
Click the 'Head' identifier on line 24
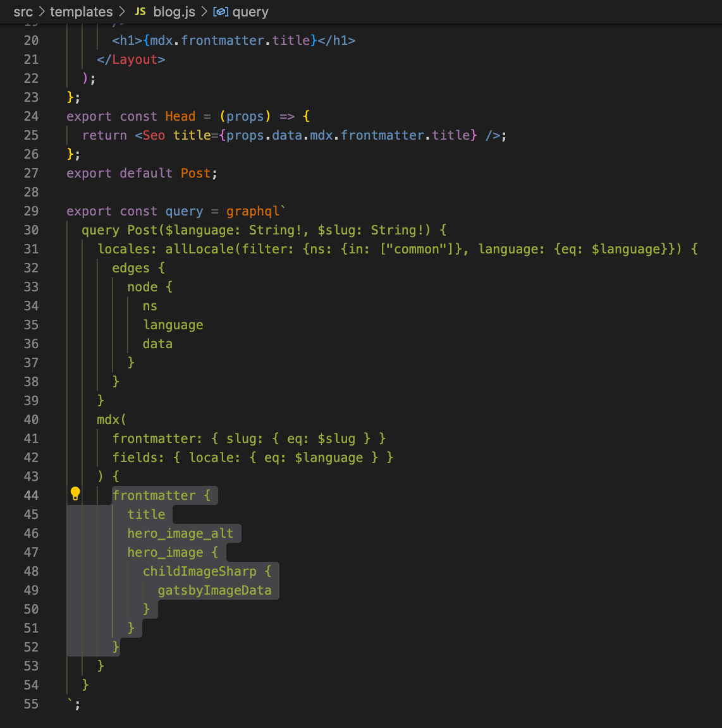click(180, 116)
